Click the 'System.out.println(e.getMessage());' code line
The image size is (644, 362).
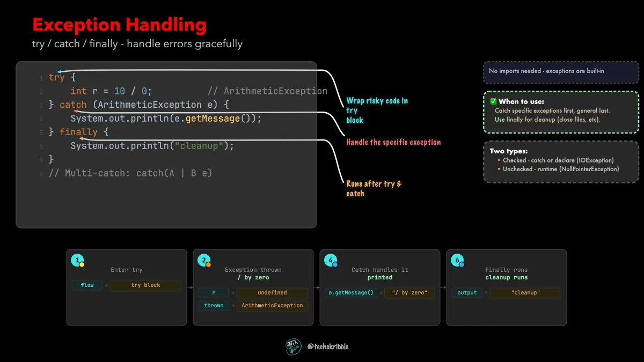166,119
